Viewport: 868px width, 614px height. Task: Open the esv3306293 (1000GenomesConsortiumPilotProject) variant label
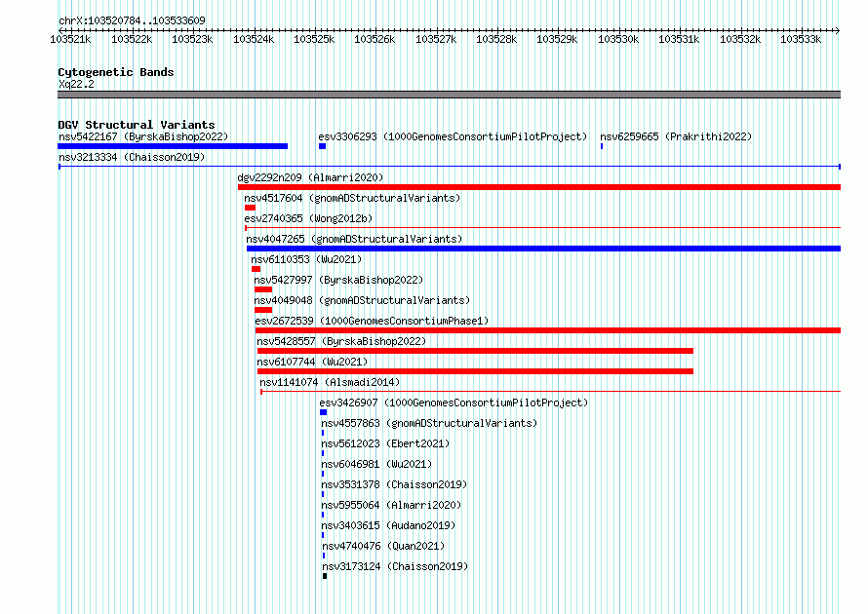coord(453,136)
